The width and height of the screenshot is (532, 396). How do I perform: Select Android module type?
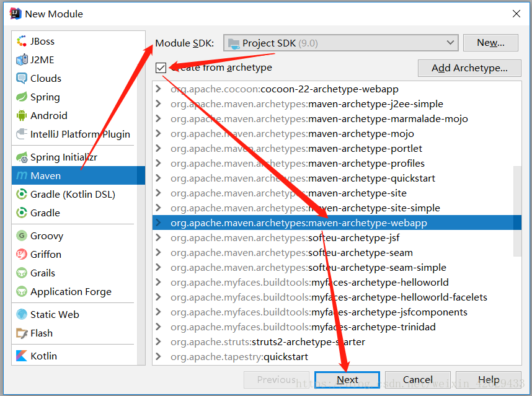(x=74, y=116)
